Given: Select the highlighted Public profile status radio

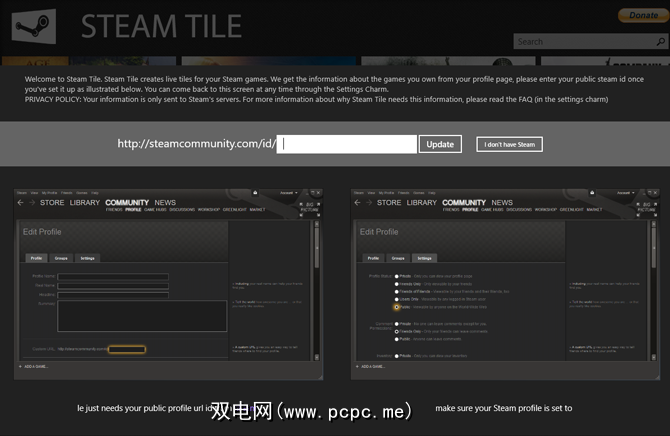Looking at the screenshot, I should tap(397, 307).
